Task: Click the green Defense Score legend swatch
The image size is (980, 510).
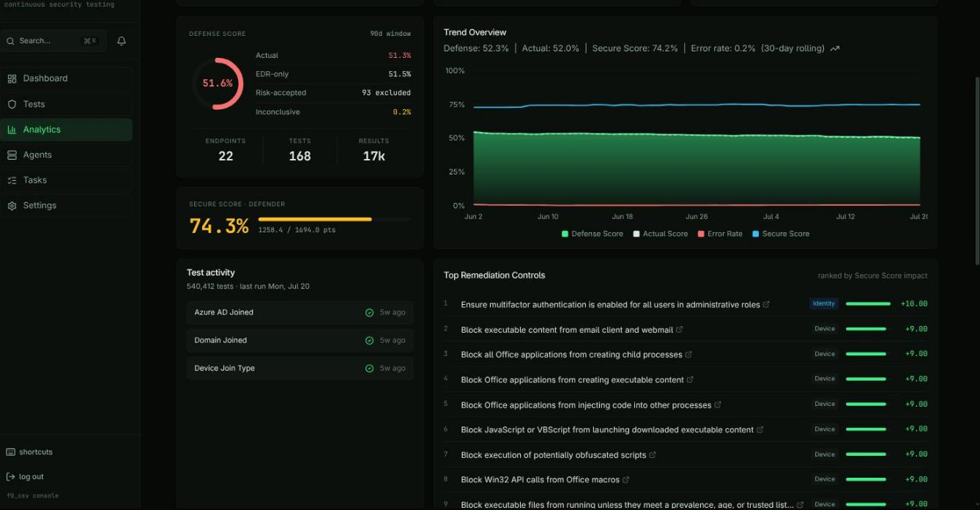Action: 565,234
